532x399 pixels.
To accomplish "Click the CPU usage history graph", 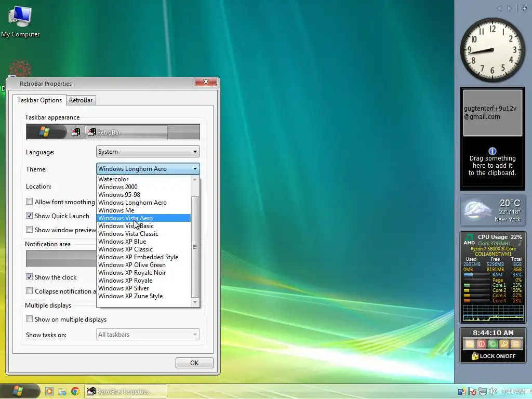I will tap(493, 313).
